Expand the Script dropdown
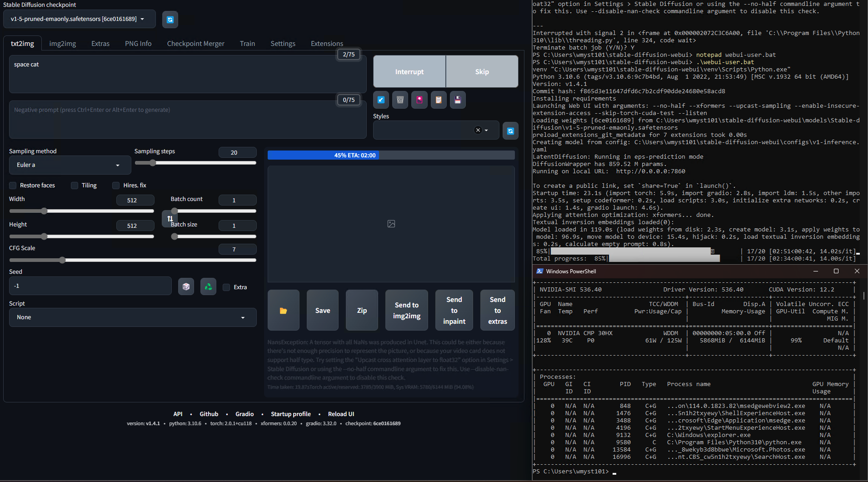The height and width of the screenshot is (482, 868). coord(132,317)
